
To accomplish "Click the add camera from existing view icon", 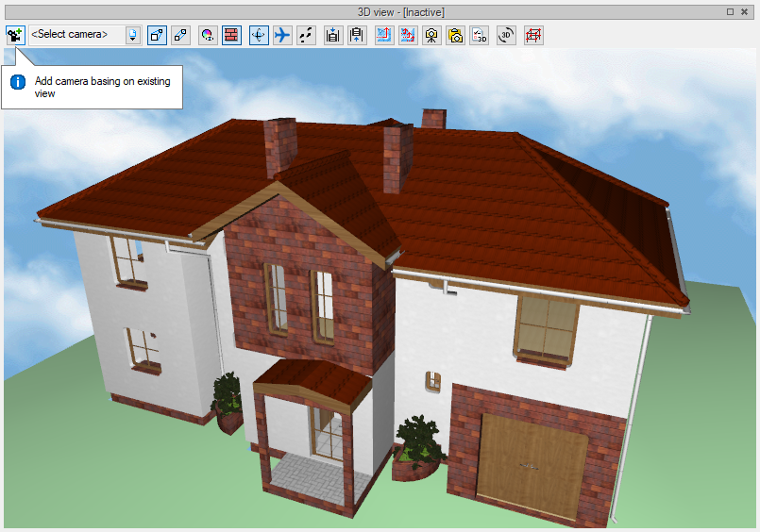I will point(15,35).
